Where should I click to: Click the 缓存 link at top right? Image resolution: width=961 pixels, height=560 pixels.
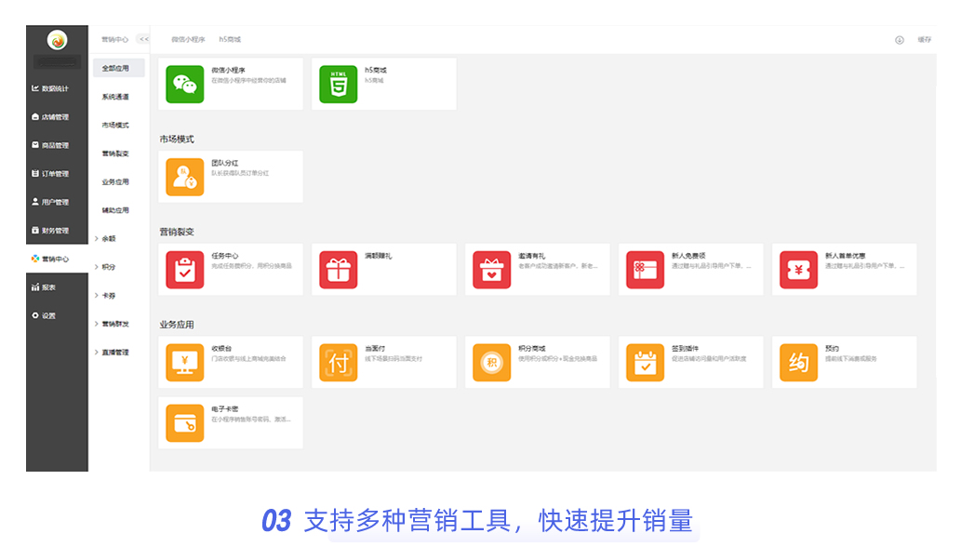(x=924, y=40)
